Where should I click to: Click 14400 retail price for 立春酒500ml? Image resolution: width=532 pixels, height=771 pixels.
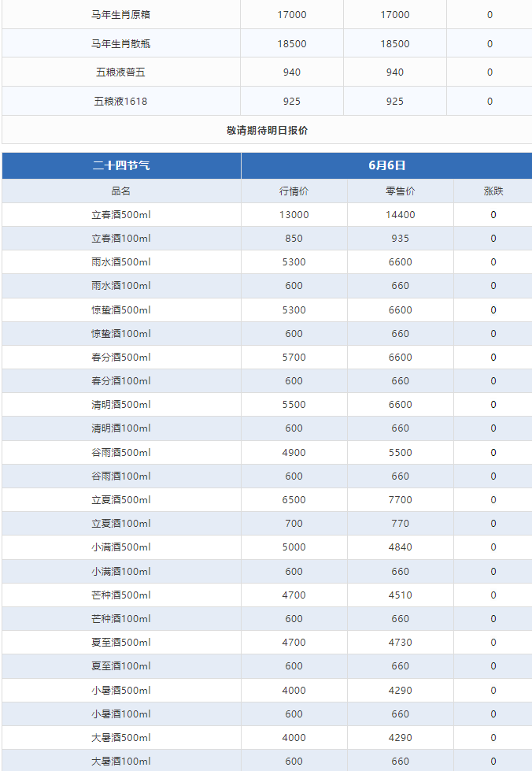[401, 215]
